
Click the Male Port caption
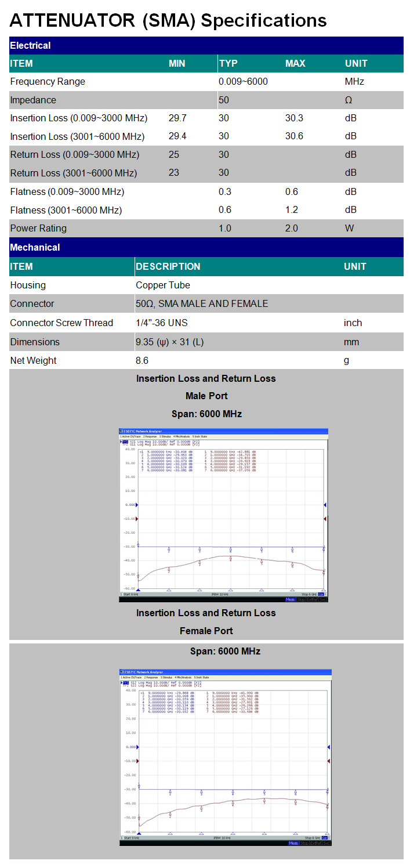click(x=206, y=396)
